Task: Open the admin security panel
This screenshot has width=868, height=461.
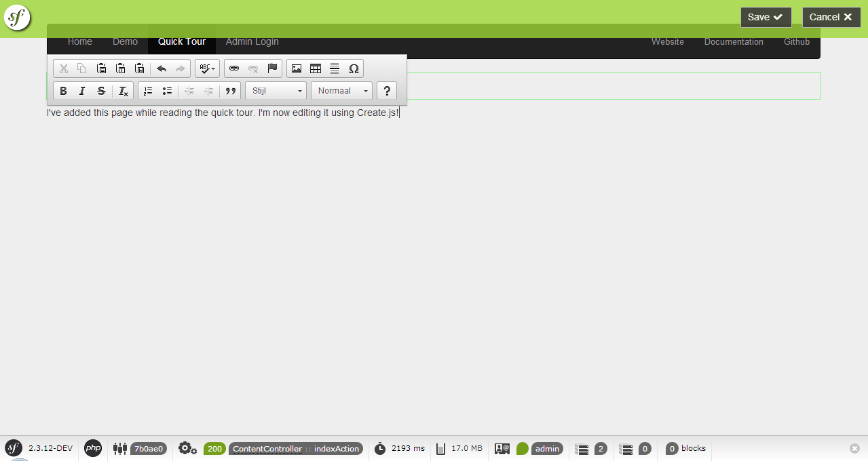Action: (529, 448)
